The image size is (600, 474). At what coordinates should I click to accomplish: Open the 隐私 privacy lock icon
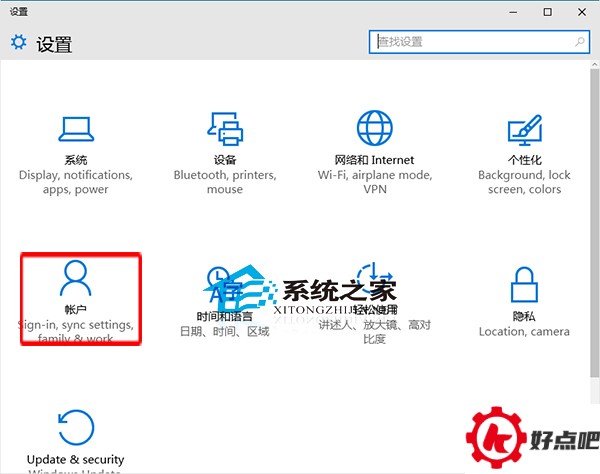point(524,285)
